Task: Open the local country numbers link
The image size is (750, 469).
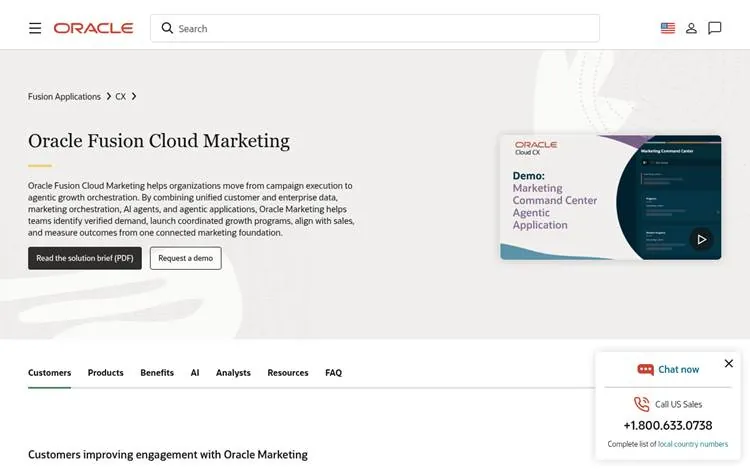Action: coord(693,444)
